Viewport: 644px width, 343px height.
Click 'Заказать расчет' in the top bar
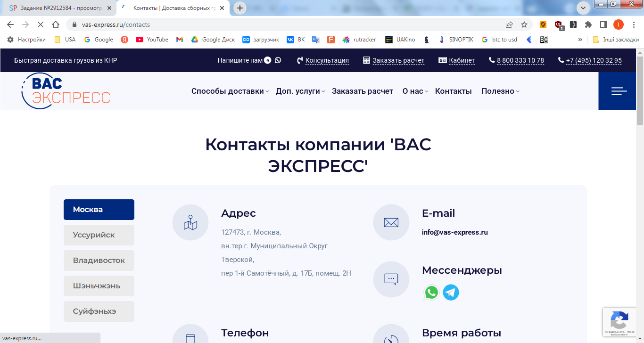[394, 60]
